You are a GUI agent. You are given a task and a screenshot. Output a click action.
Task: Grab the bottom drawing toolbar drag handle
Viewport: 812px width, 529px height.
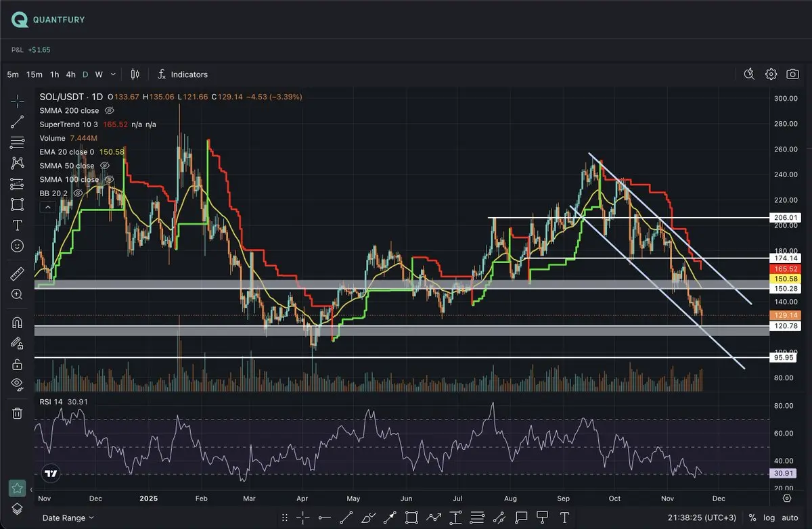pyautogui.click(x=284, y=518)
